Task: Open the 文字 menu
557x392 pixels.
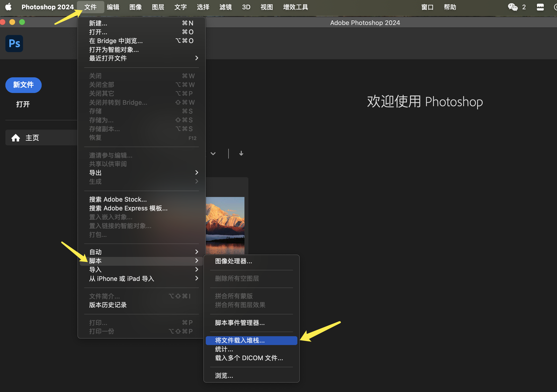Action: coord(181,7)
